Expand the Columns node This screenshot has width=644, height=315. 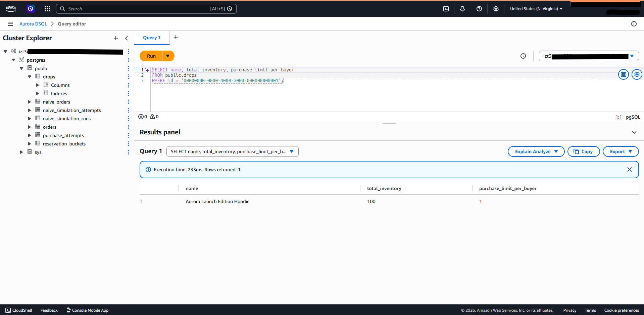38,85
